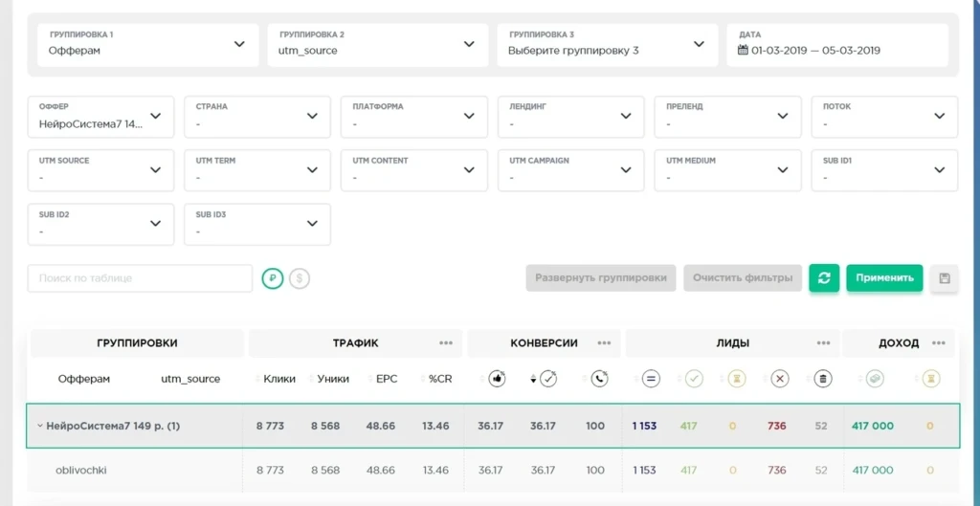Switch currency to rubles
The width and height of the screenshot is (980, 506).
click(273, 278)
